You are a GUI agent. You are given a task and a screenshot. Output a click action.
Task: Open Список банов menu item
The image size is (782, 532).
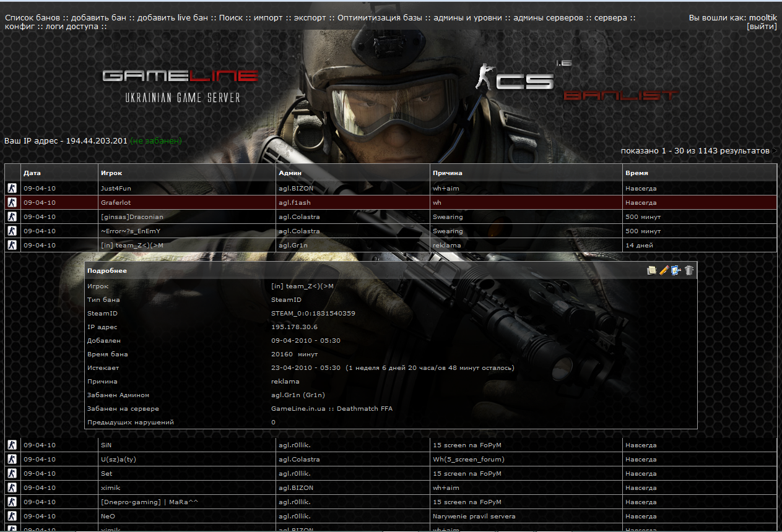pyautogui.click(x=32, y=18)
